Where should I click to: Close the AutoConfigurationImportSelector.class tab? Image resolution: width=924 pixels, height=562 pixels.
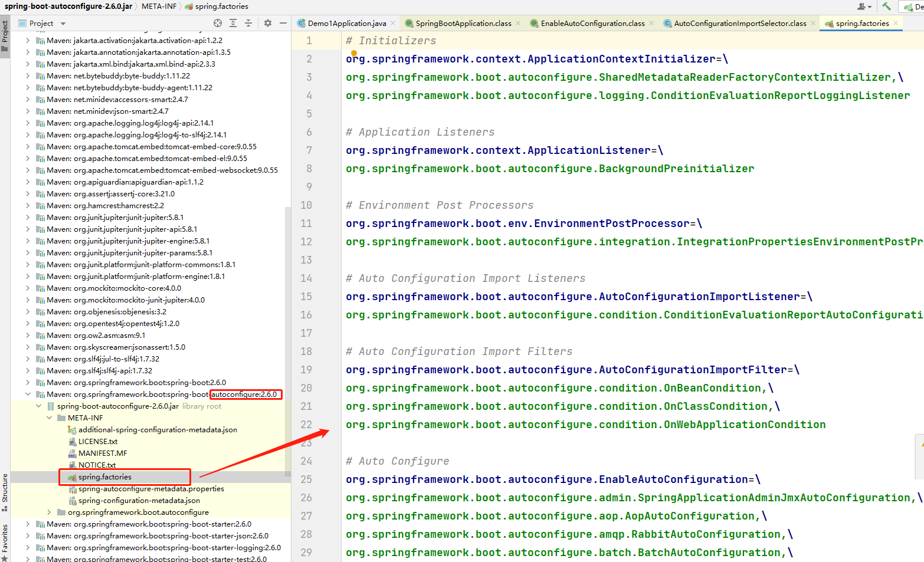coord(813,23)
